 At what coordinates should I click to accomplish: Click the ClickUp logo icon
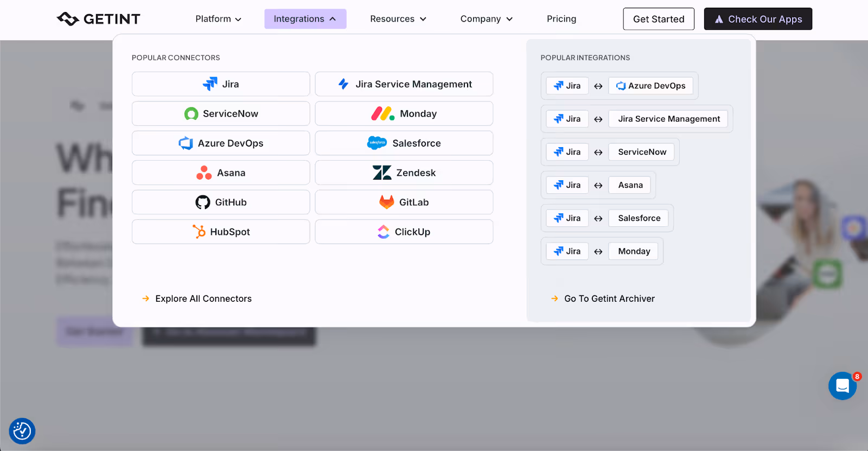(x=384, y=232)
